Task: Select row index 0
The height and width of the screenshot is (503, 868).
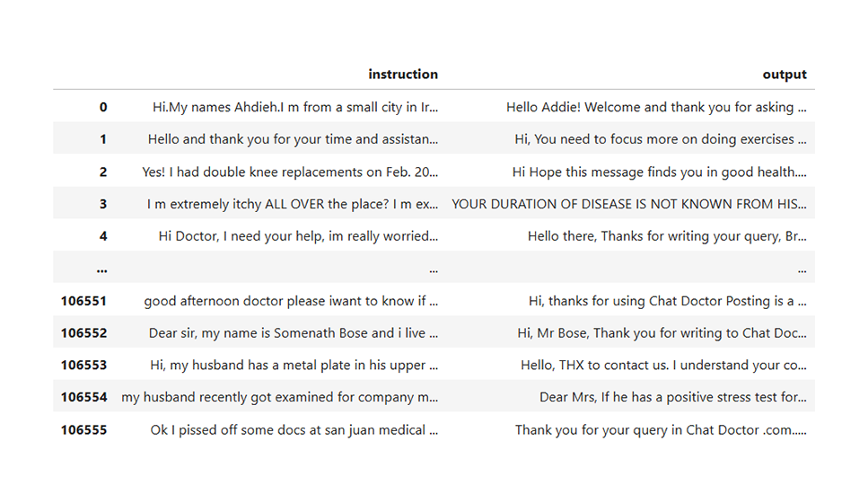Action: point(103,107)
